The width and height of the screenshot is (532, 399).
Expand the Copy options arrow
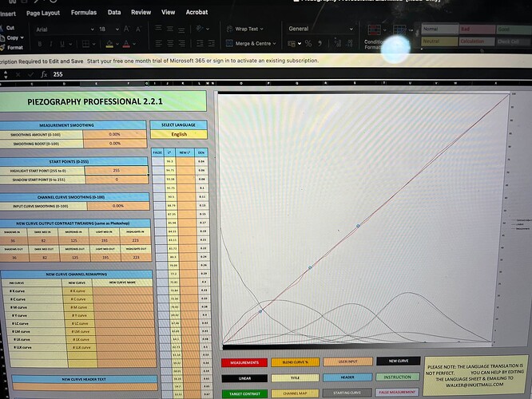(x=22, y=38)
